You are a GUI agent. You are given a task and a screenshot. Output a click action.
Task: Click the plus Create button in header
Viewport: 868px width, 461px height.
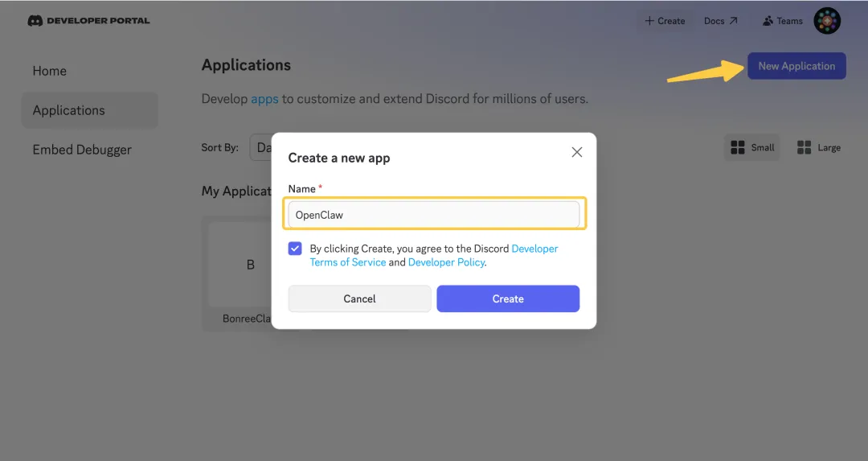click(665, 21)
